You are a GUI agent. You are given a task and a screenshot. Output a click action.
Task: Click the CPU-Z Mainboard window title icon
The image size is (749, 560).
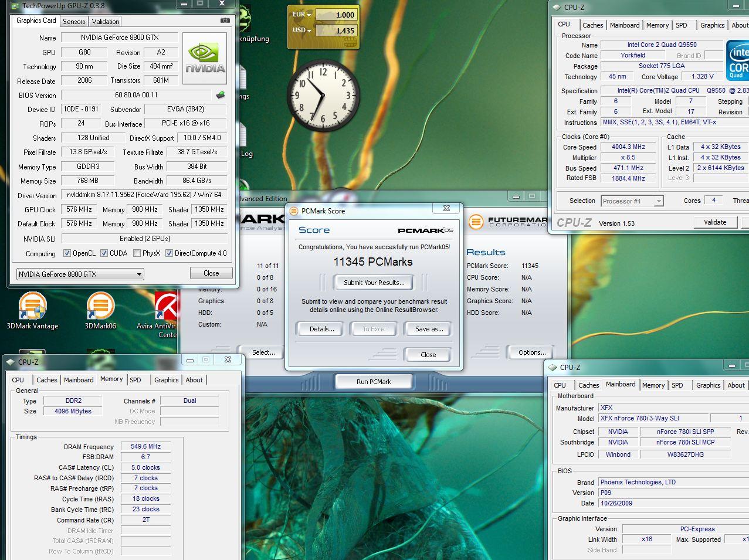552,368
